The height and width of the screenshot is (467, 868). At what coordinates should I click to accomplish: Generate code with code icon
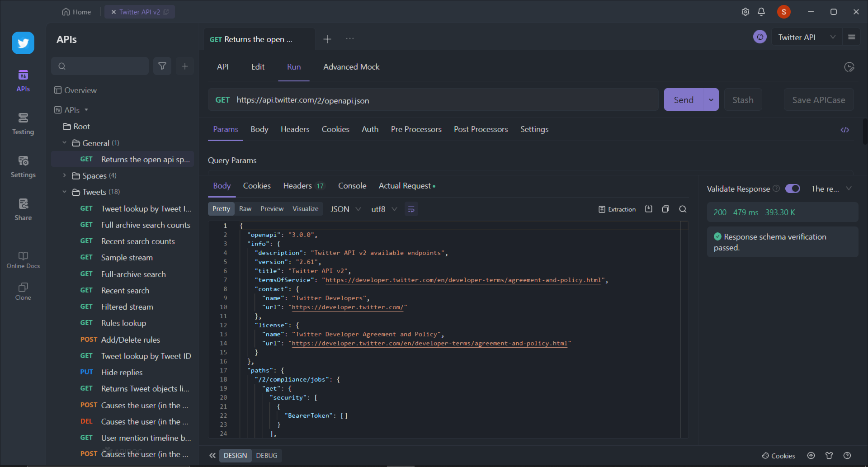845,130
